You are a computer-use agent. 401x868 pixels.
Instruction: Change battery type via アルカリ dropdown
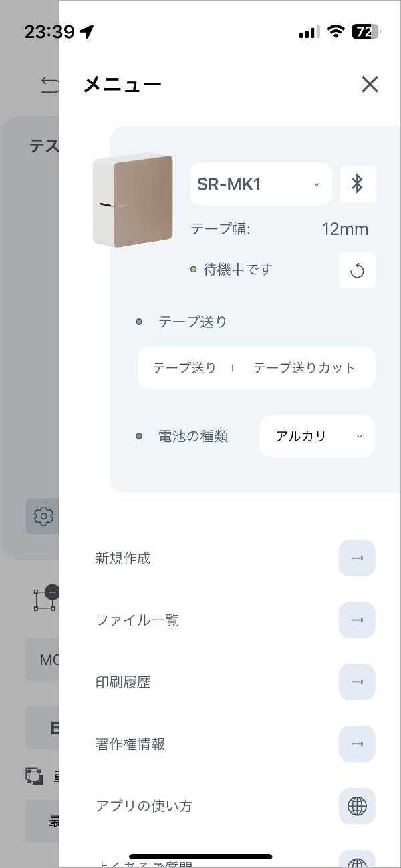click(317, 436)
